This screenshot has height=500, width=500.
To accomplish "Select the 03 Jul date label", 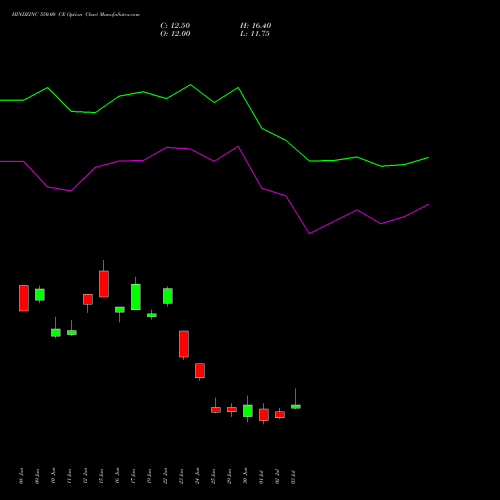I will tap(294, 476).
